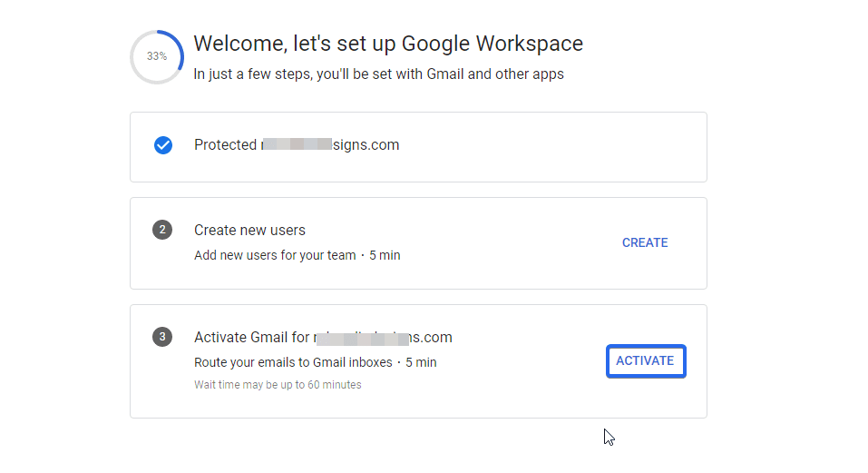
Task: Click the step 2 number badge
Action: point(162,230)
